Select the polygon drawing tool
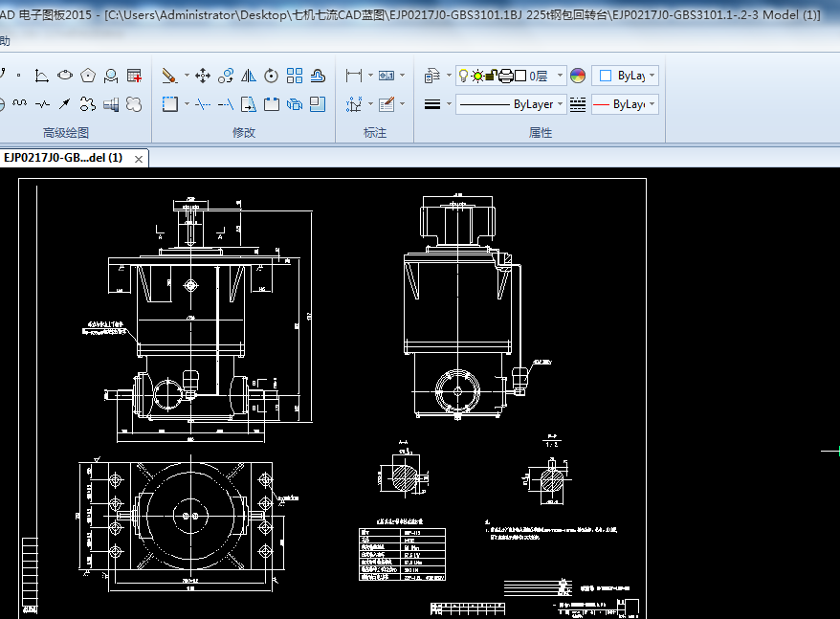The height and width of the screenshot is (619, 840). click(88, 76)
